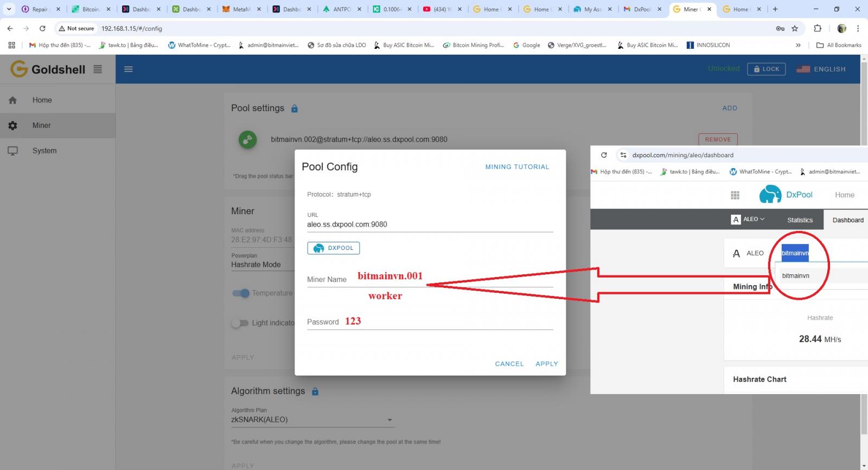This screenshot has height=470, width=868.
Task: Click the US flag language icon
Action: (803, 69)
